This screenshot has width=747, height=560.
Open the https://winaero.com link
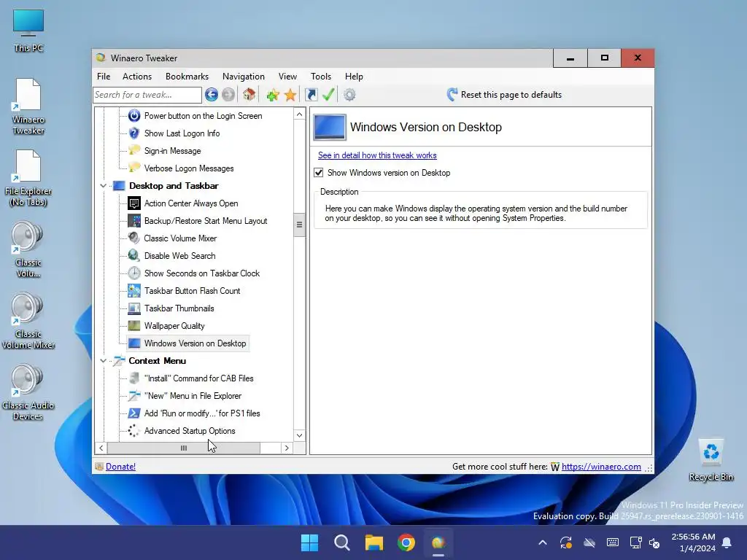[x=601, y=467]
